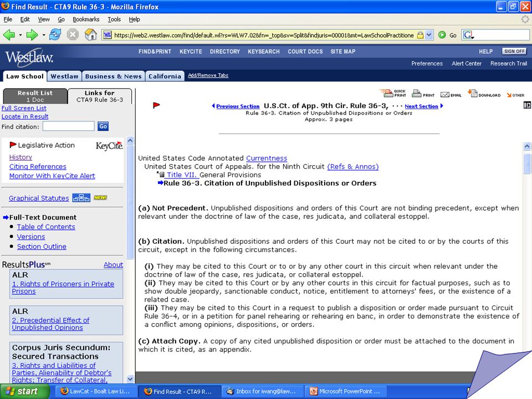Open DIRECTORY in the Westlaw navigation
This screenshot has width=532, height=399.
coord(225,52)
